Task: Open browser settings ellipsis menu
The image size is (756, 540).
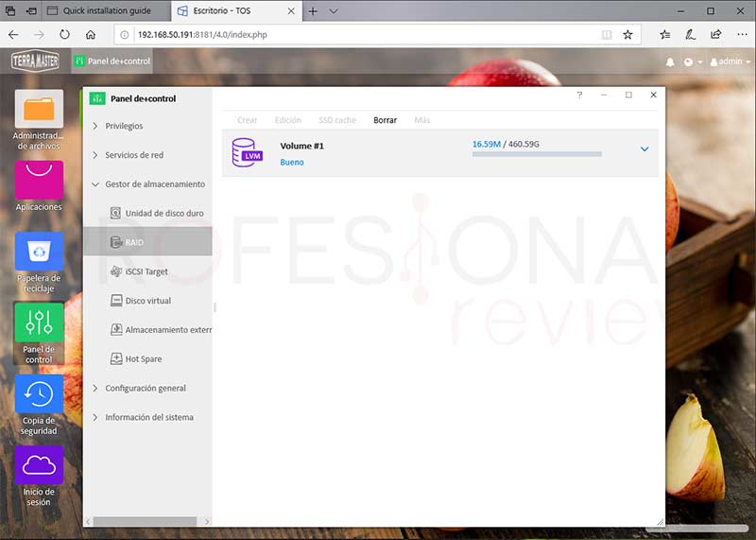Action: (x=742, y=35)
